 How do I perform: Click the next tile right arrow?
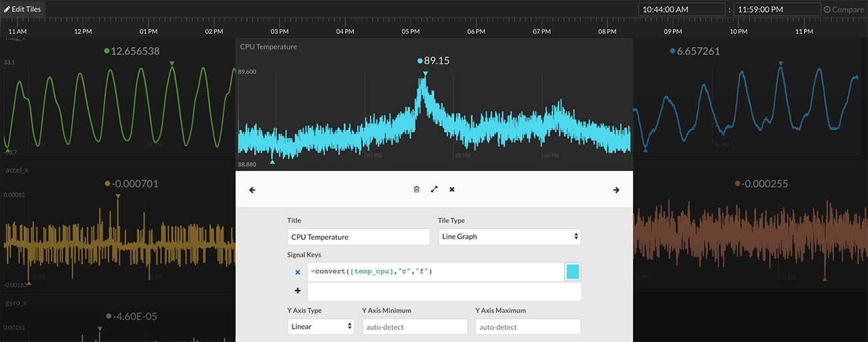pos(616,190)
